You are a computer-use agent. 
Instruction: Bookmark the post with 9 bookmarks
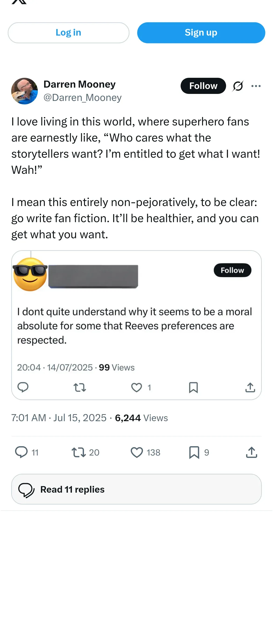[x=194, y=452]
